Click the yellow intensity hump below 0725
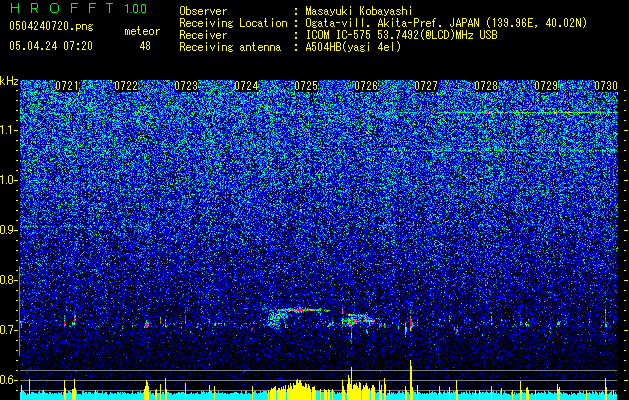 [x=297, y=388]
